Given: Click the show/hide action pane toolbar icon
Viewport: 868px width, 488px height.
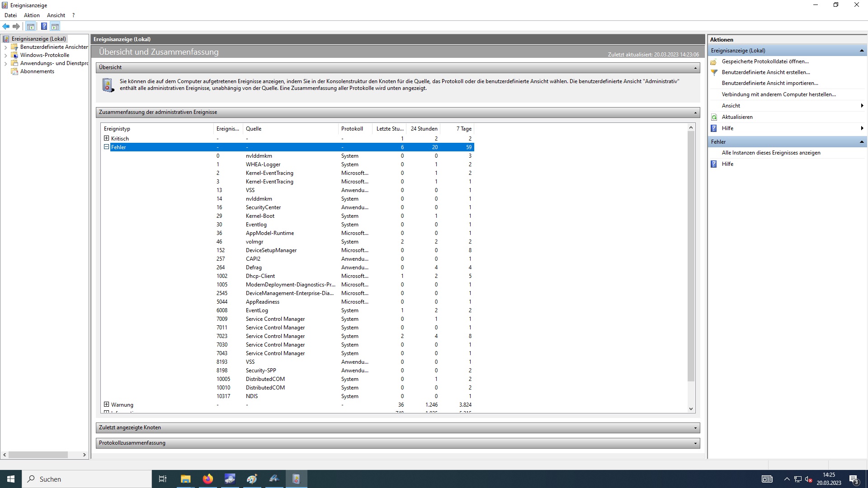Looking at the screenshot, I should point(55,26).
